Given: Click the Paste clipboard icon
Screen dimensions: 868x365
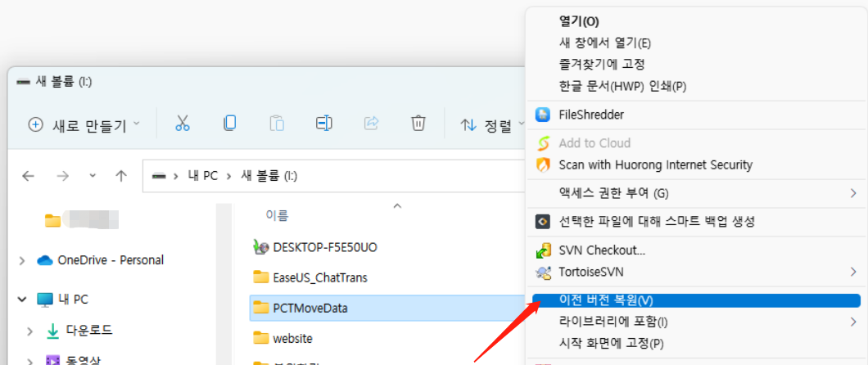Looking at the screenshot, I should click(276, 123).
